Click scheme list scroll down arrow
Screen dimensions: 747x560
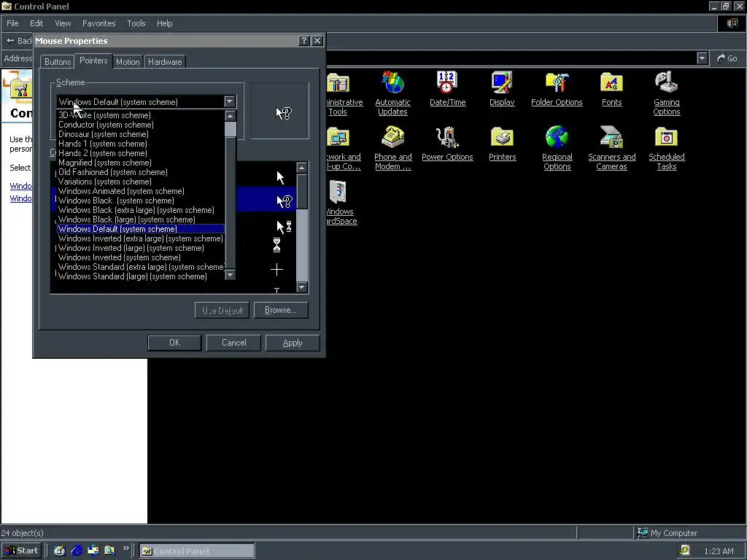pos(230,274)
